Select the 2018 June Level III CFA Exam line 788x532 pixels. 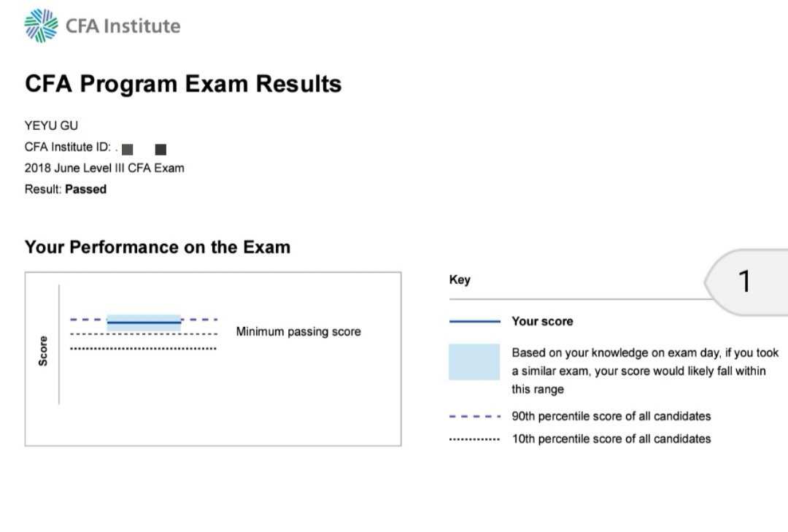coord(104,168)
